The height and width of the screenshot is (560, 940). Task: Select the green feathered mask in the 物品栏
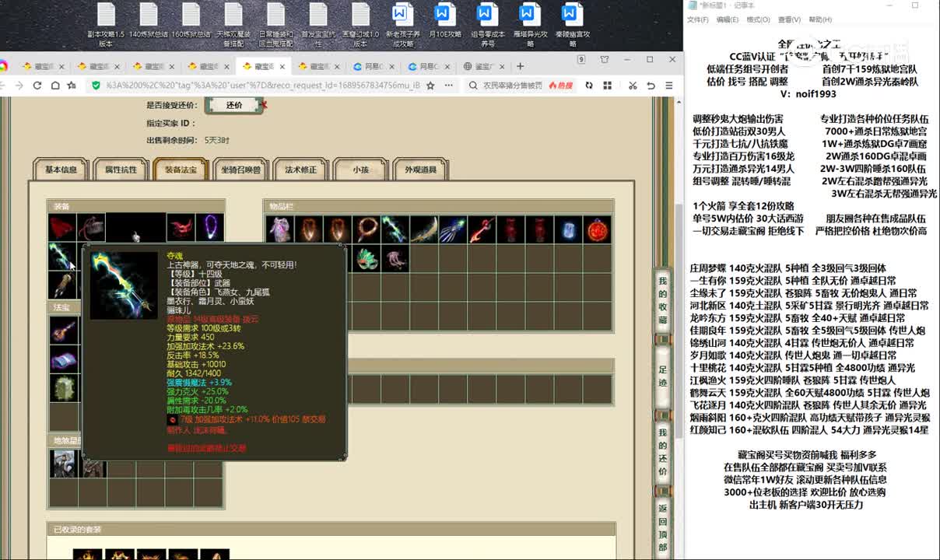pyautogui.click(x=366, y=258)
